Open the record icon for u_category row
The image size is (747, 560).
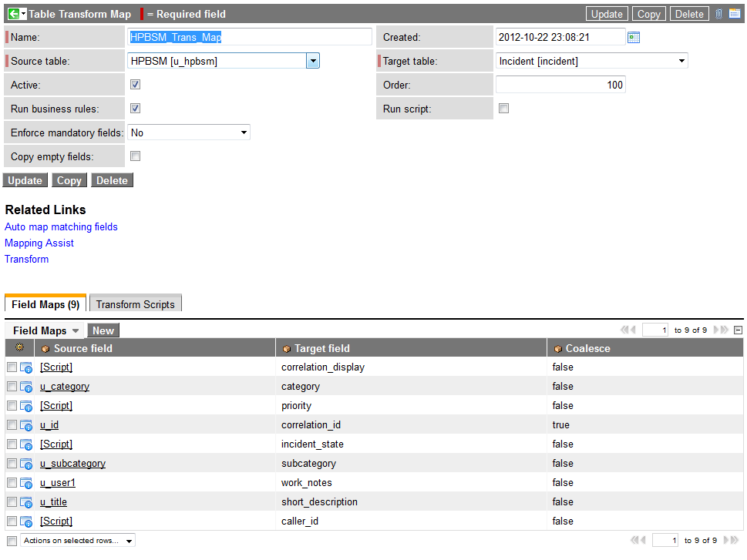click(26, 387)
